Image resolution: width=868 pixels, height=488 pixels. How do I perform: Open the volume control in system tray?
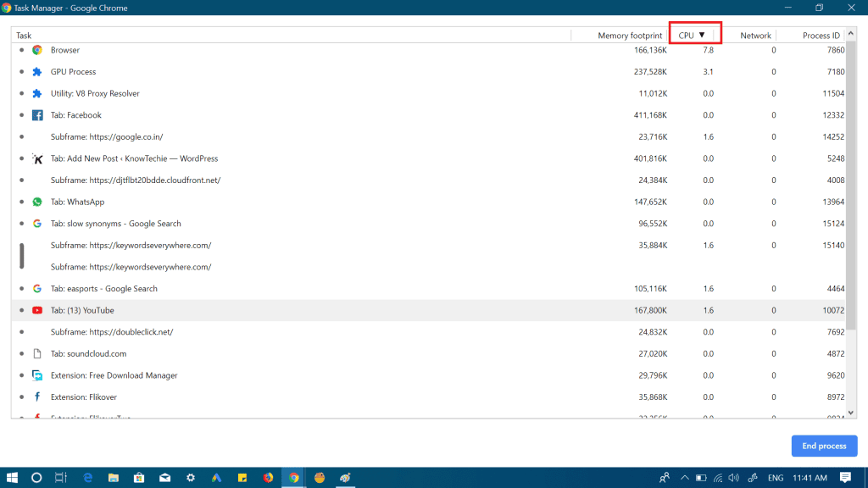734,478
